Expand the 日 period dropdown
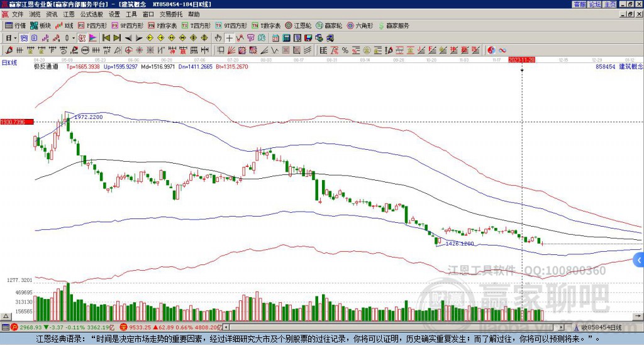The image size is (644, 345). [x=11, y=38]
